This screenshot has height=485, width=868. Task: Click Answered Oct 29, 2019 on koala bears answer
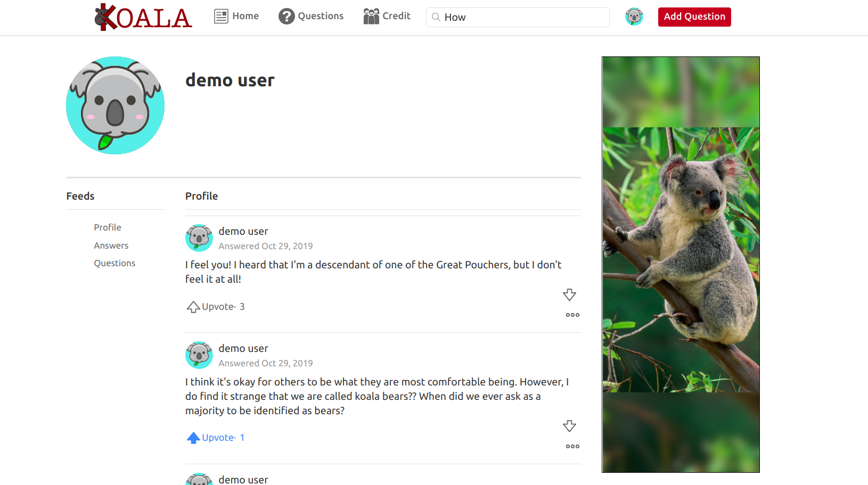(x=266, y=363)
